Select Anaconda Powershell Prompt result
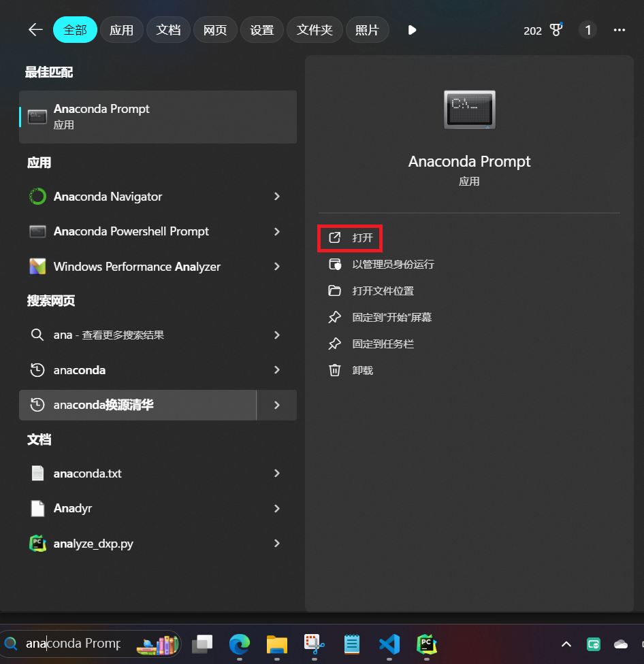 click(x=138, y=231)
